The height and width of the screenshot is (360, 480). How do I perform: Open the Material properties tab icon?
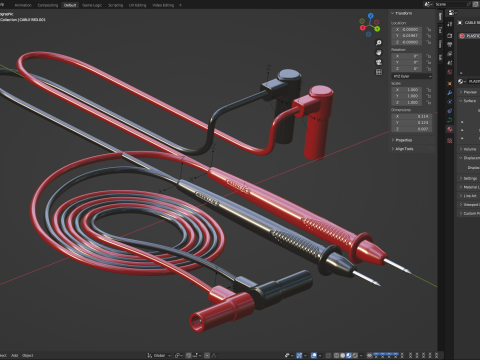coord(450,129)
